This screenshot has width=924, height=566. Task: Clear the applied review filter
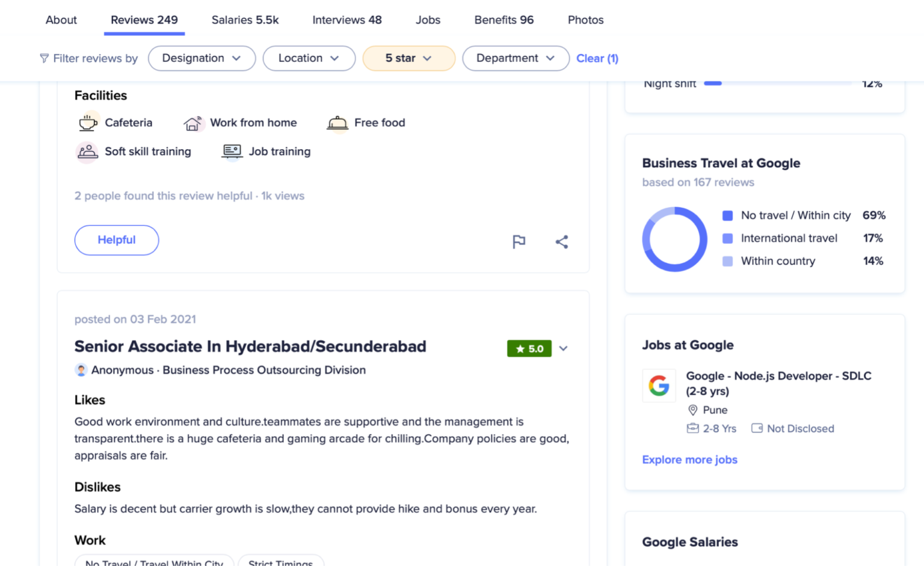597,58
